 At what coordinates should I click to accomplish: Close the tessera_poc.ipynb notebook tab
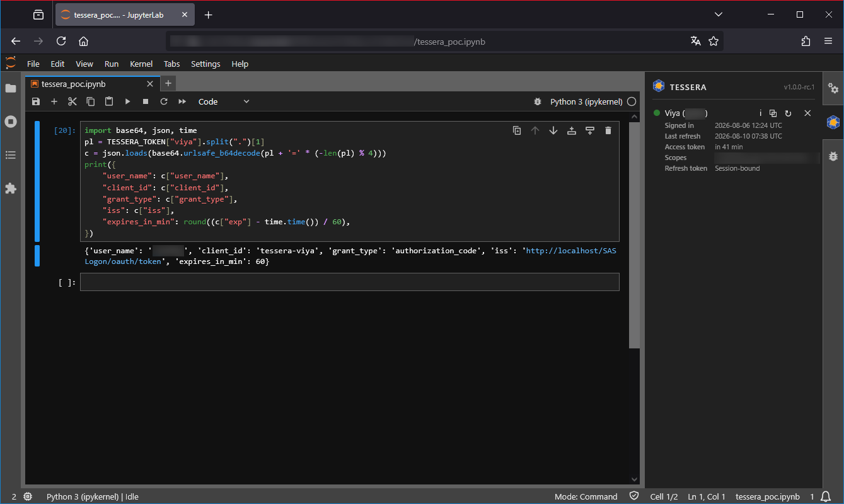pos(150,84)
